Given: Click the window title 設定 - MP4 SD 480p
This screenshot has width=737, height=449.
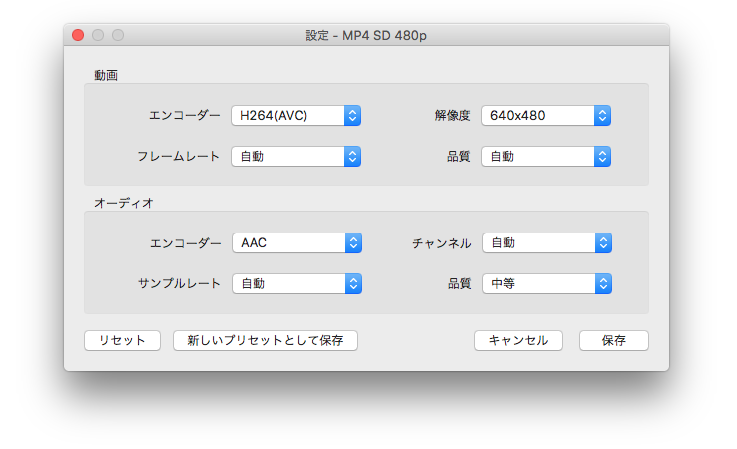Looking at the screenshot, I should 366,35.
